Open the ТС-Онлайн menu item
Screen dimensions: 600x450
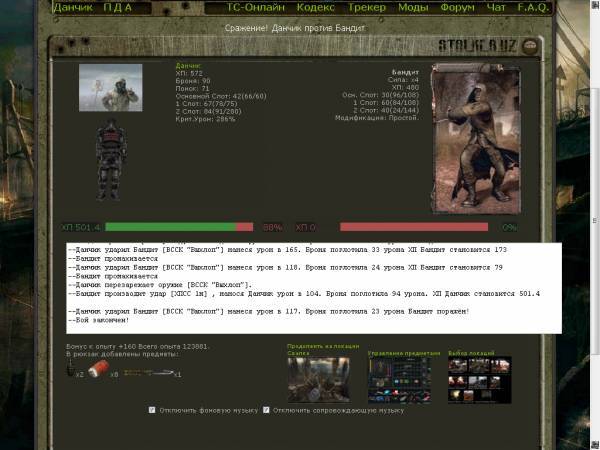pos(255,8)
